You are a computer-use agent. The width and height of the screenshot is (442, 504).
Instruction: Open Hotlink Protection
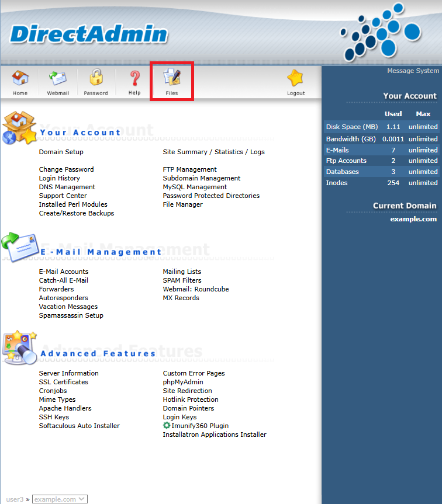[191, 399]
